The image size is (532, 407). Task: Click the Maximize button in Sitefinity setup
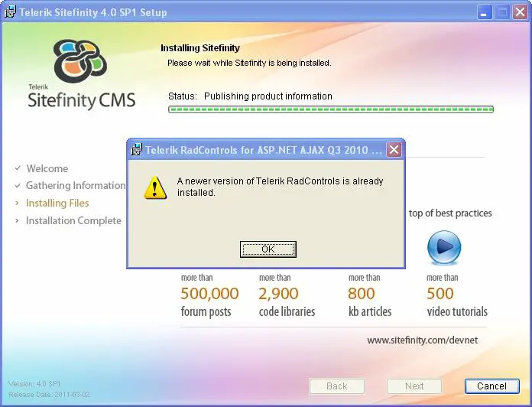pos(502,12)
